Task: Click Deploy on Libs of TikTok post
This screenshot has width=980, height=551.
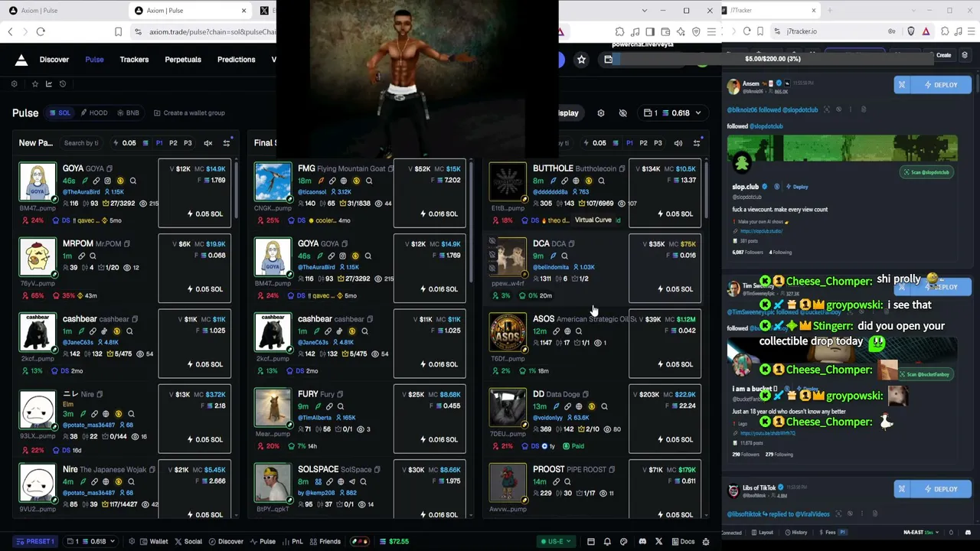Action: click(x=941, y=489)
